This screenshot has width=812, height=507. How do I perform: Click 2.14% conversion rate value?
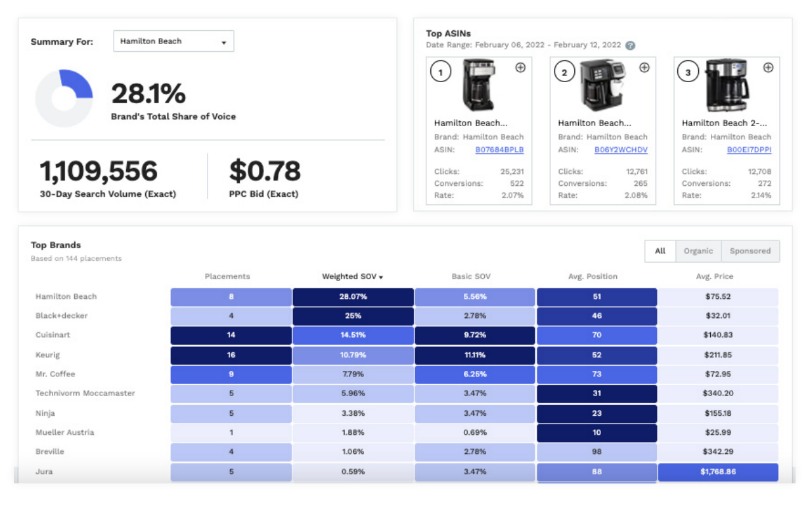(x=761, y=196)
